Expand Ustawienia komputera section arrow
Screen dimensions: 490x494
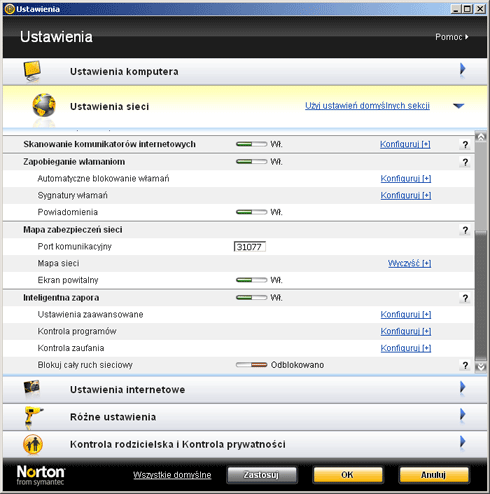[462, 70]
